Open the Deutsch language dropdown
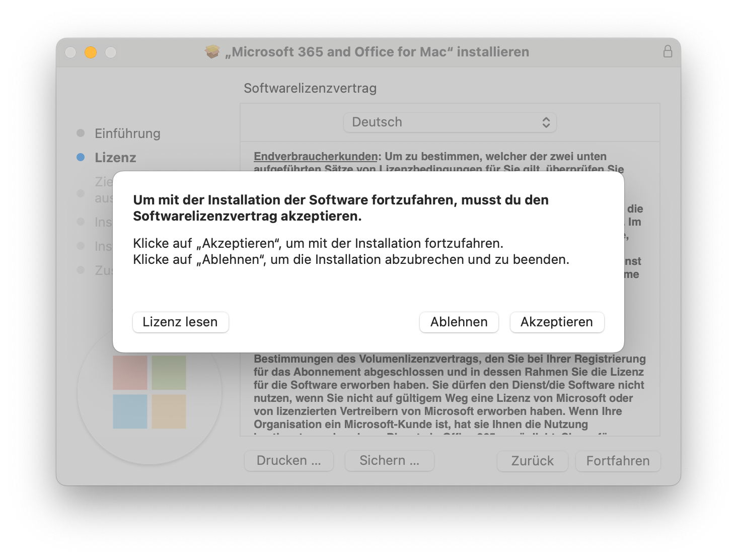Viewport: 737px width, 560px height. click(450, 122)
